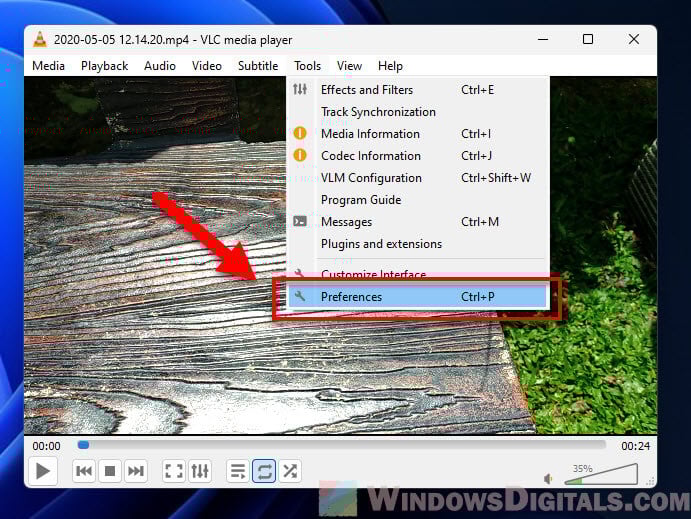Viewport: 691px width, 519px height.
Task: Toggle random shuffle playback
Action: pyautogui.click(x=290, y=471)
